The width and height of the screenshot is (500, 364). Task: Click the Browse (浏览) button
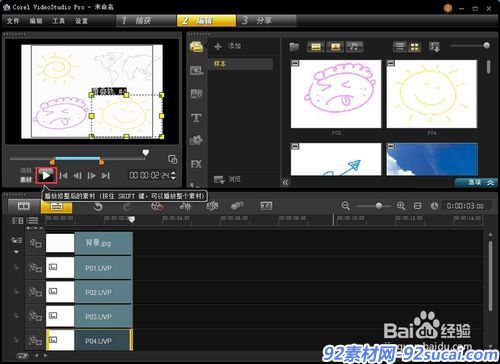[227, 179]
